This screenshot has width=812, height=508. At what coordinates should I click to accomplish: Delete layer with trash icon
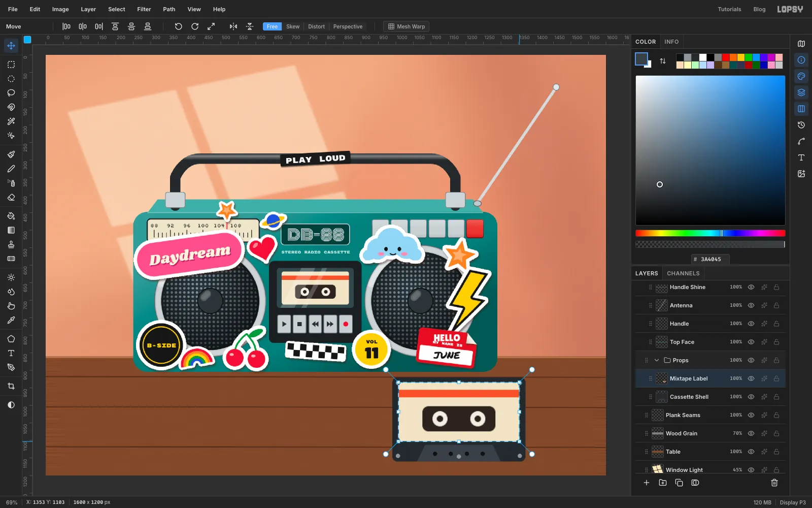click(774, 483)
